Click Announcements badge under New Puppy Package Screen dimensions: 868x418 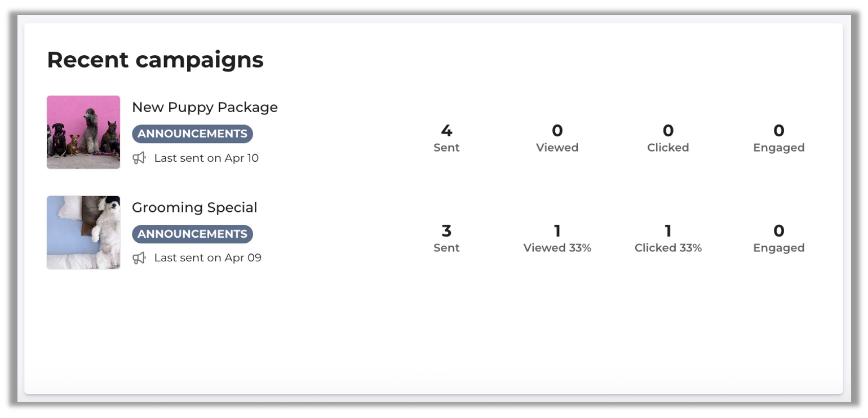click(192, 134)
